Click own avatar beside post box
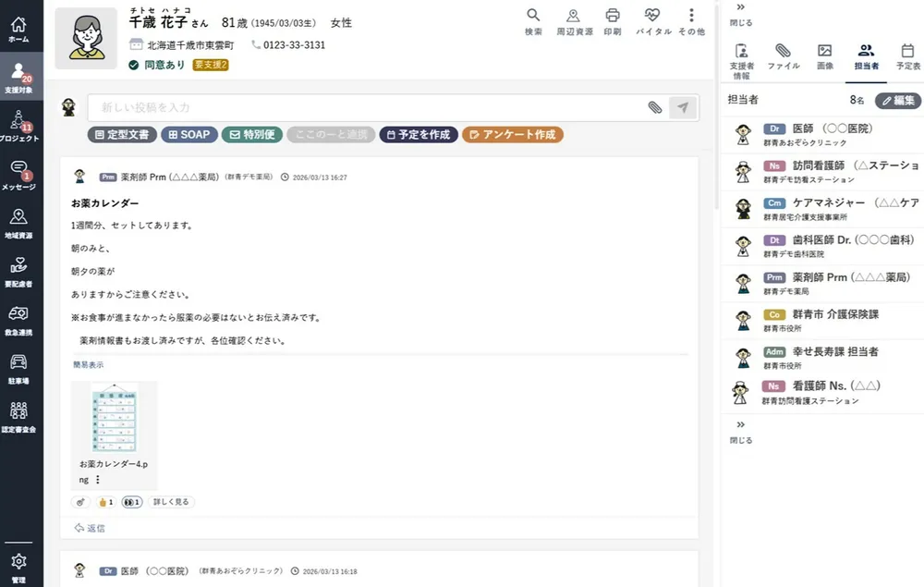Image resolution: width=924 pixels, height=587 pixels. coord(69,107)
